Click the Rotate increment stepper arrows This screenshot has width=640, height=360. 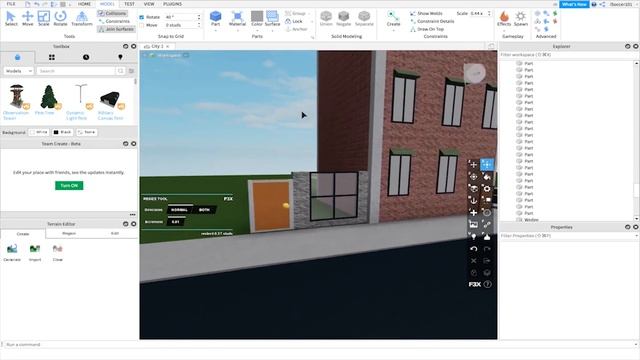pos(199,17)
